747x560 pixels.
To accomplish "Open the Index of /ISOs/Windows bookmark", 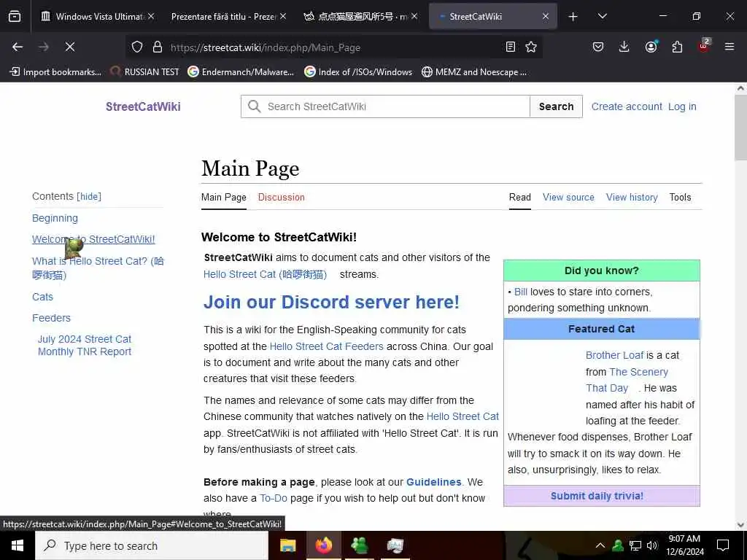I will point(358,72).
